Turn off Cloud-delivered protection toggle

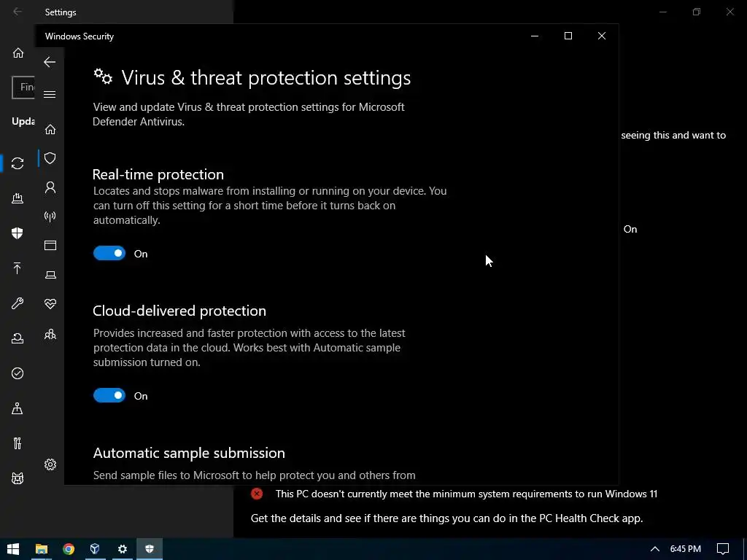(109, 395)
